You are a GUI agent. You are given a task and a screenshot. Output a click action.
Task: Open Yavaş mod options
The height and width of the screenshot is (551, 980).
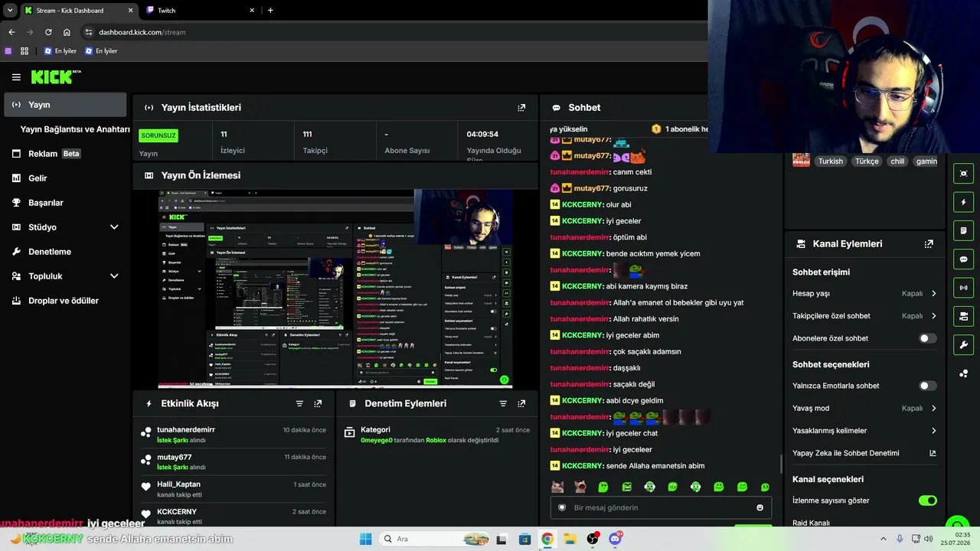[x=864, y=408]
